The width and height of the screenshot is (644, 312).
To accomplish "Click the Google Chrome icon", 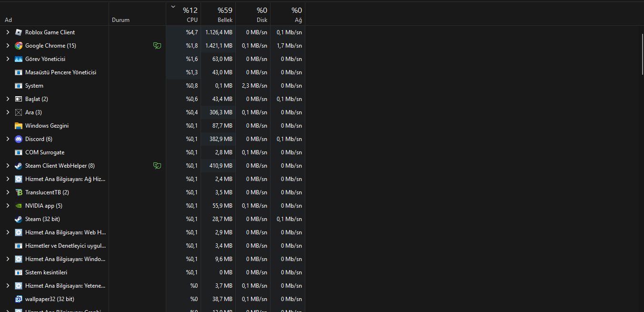I will 19,46.
